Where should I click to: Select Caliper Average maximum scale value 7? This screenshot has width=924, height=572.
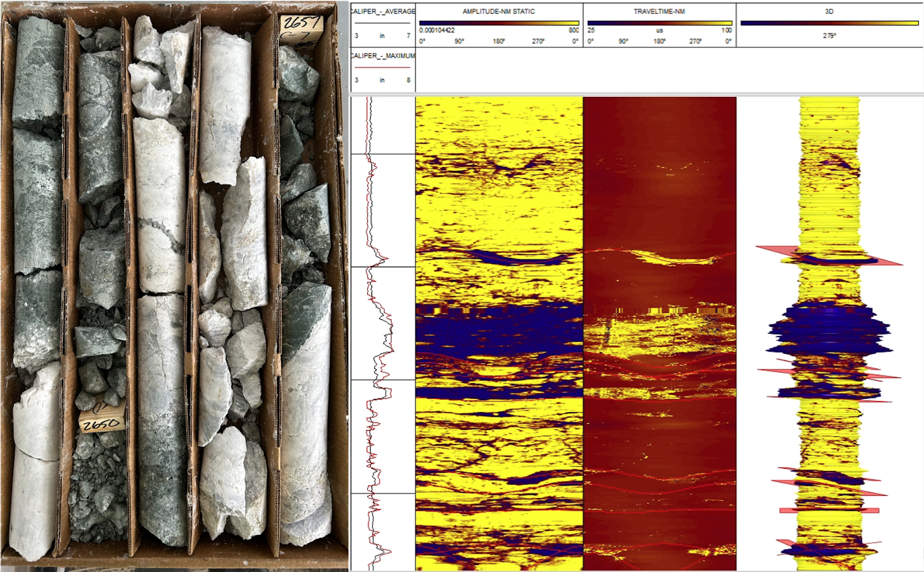click(x=408, y=36)
